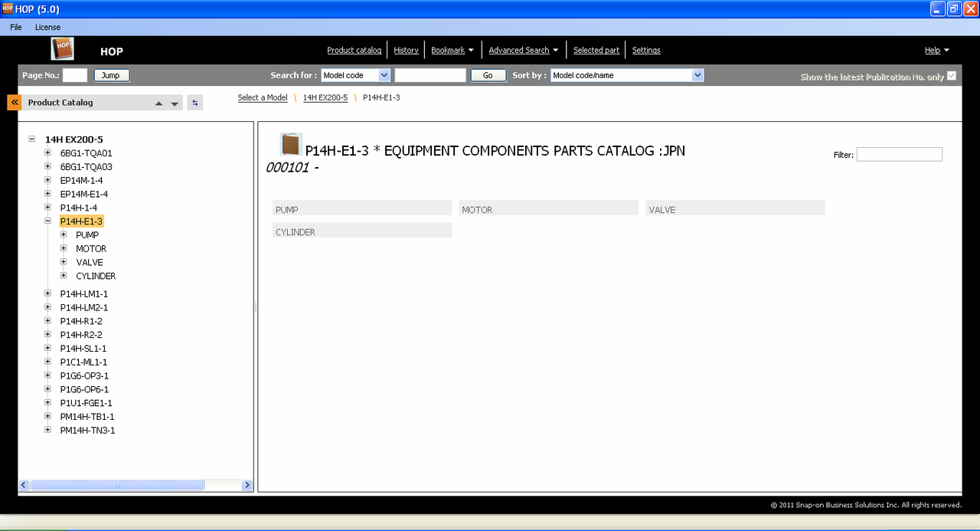Click the scroll left arrow in tree panel
The image size is (980, 531).
(24, 485)
